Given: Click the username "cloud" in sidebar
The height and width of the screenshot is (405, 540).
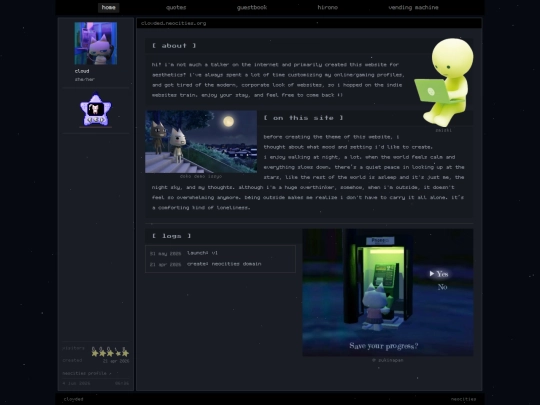Looking at the screenshot, I should pyautogui.click(x=82, y=71).
